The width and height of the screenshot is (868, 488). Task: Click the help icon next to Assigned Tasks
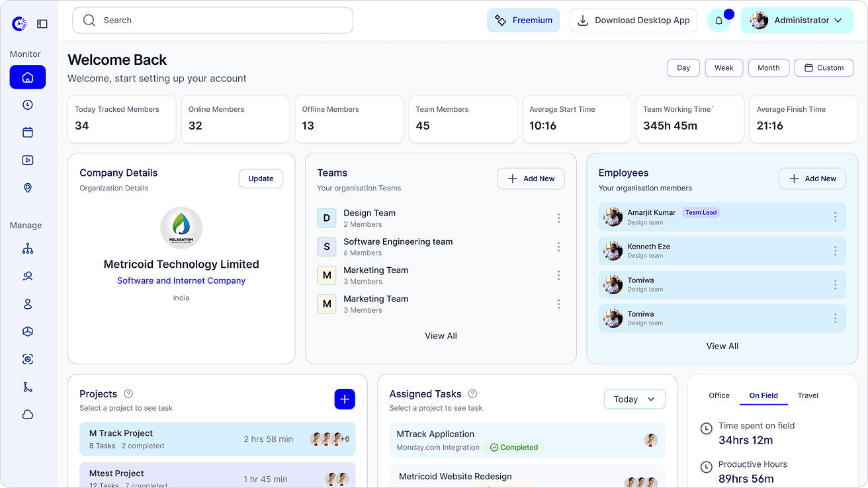(x=472, y=393)
